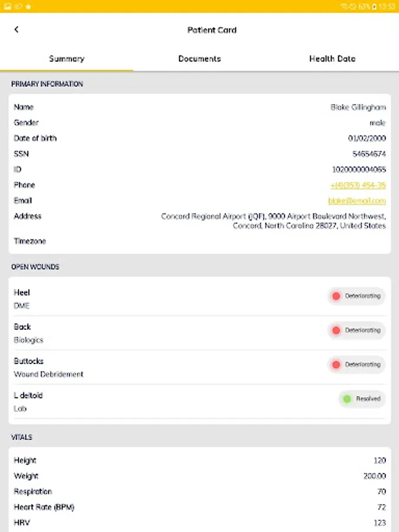Image resolution: width=399 pixels, height=532 pixels.
Task: Tap the battery icon in status bar
Action: 374,7
